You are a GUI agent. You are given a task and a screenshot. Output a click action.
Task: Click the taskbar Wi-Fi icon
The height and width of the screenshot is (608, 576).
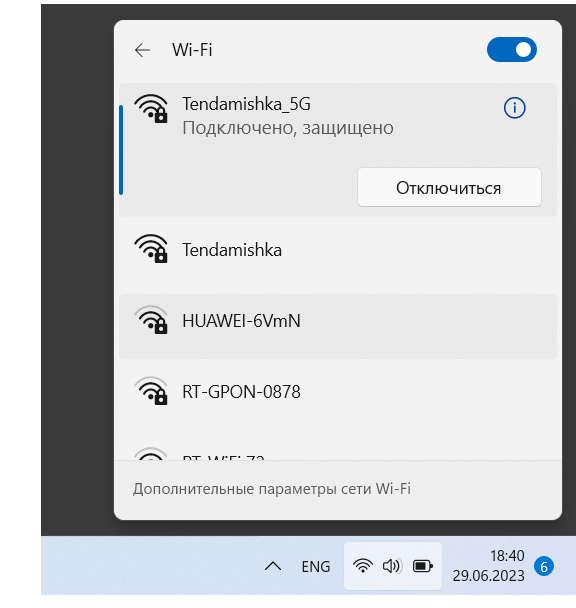coord(363,566)
